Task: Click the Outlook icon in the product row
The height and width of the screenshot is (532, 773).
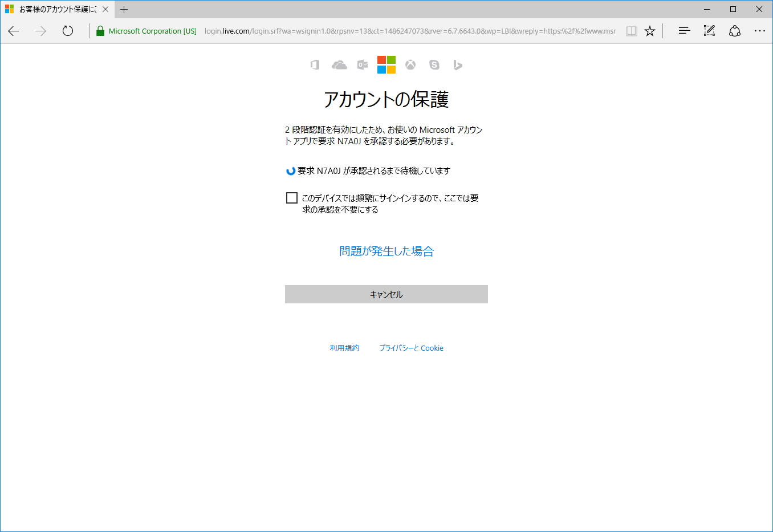Action: pos(363,64)
